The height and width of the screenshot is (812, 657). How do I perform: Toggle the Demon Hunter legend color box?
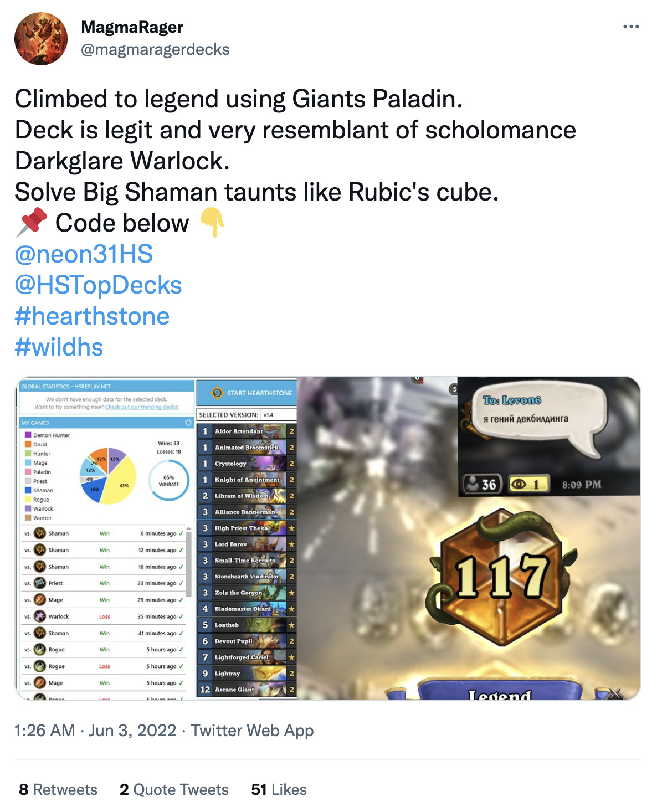pos(28,435)
